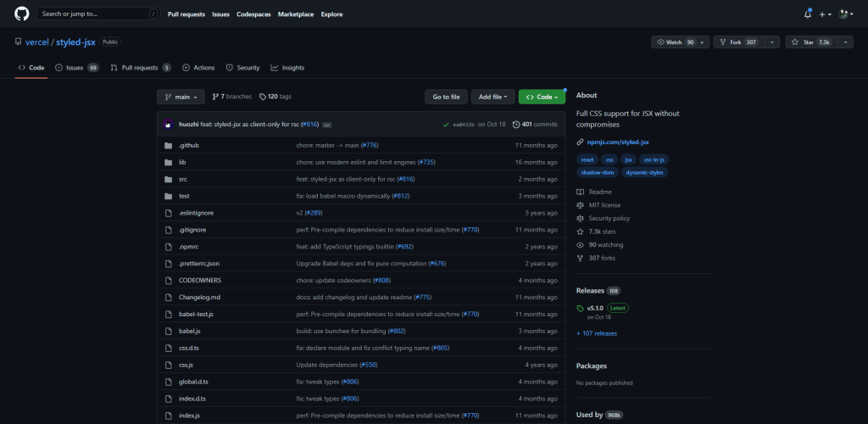Open the styled-jsx repository link
The height and width of the screenshot is (424, 868).
(x=75, y=42)
